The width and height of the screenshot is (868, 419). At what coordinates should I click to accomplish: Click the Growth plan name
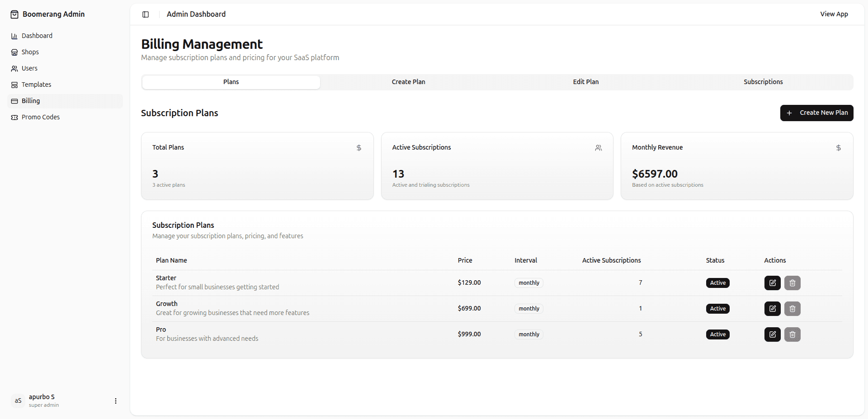tap(167, 304)
